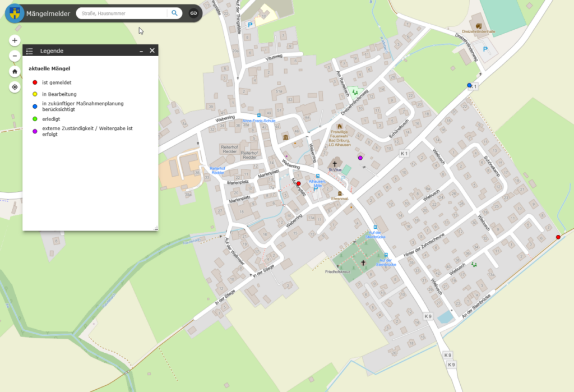Zoom in on the map
This screenshot has width=574, height=392.
15,40
